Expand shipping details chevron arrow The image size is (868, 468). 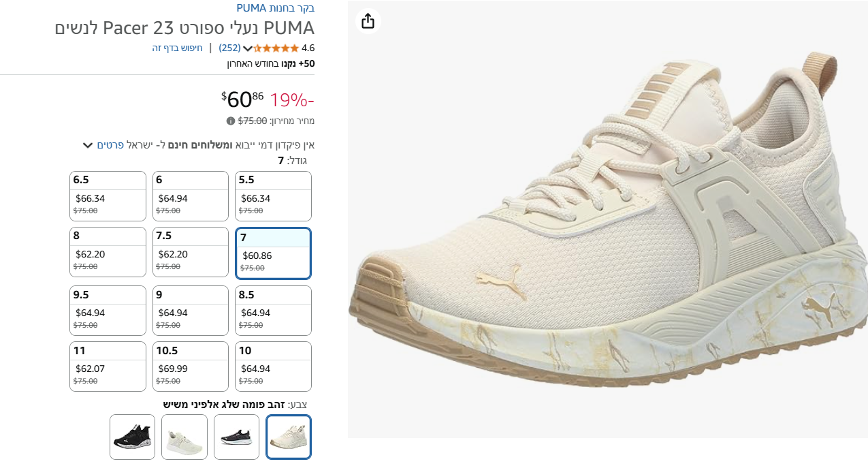(88, 145)
